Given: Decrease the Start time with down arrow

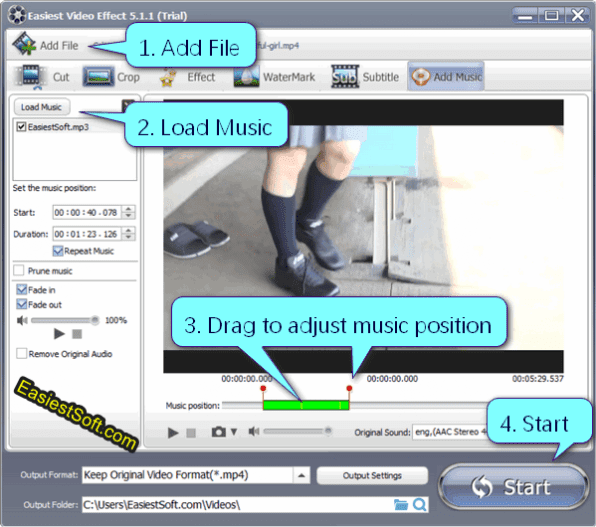Looking at the screenshot, I should tap(128, 216).
